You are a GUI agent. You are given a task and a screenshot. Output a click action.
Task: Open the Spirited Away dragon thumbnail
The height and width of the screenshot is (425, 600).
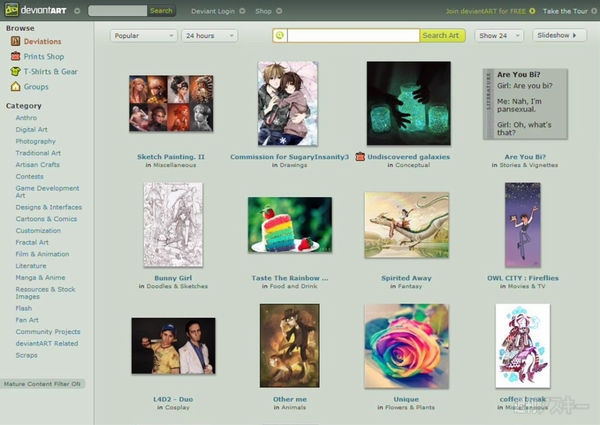point(406,225)
